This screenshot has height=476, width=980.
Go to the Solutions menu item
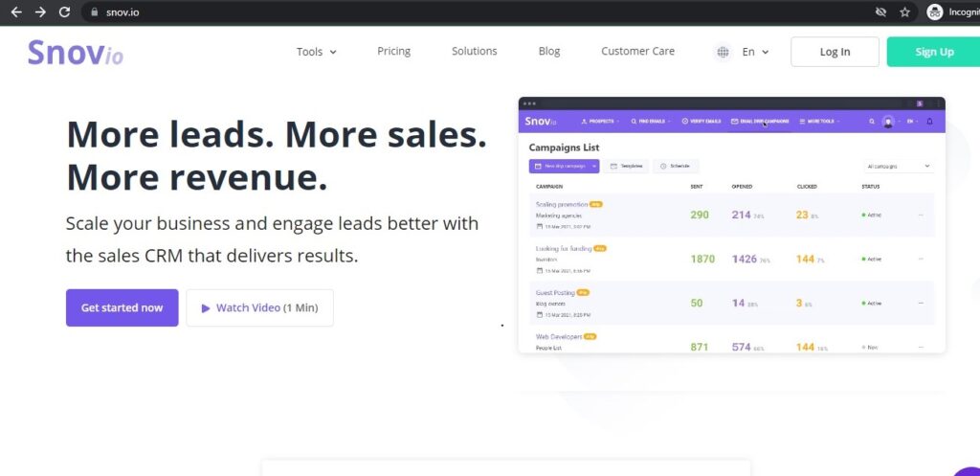(x=475, y=52)
